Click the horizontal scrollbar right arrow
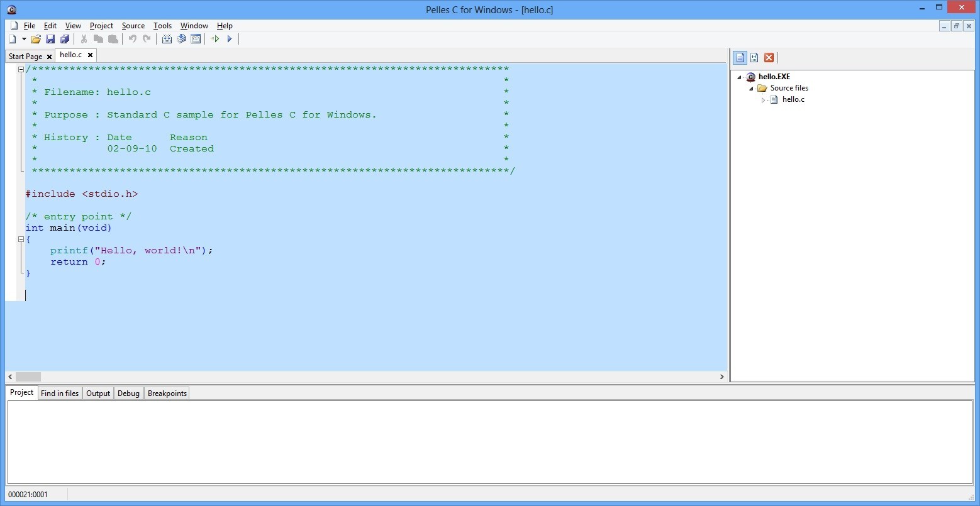The image size is (980, 506). (x=721, y=377)
